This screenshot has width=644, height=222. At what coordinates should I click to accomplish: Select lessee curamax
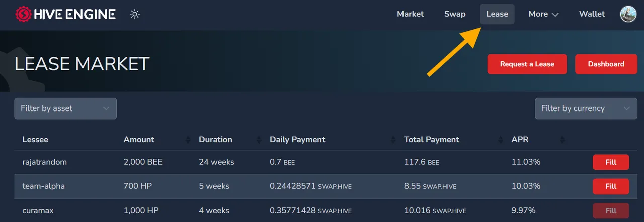pyautogui.click(x=38, y=211)
